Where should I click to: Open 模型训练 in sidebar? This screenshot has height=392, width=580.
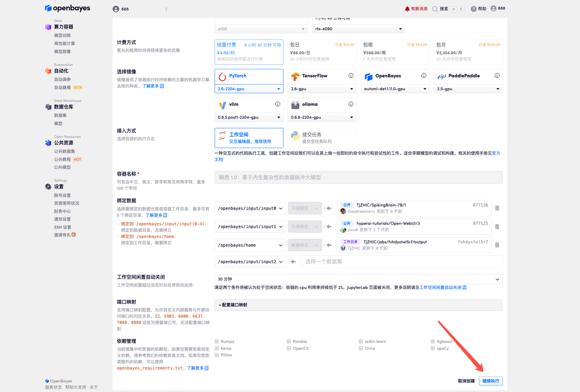[63, 35]
